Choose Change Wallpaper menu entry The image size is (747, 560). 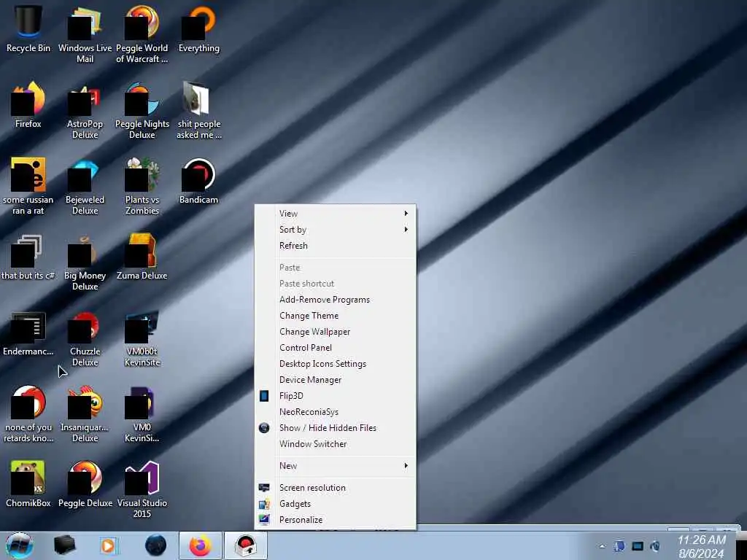[x=336, y=332]
